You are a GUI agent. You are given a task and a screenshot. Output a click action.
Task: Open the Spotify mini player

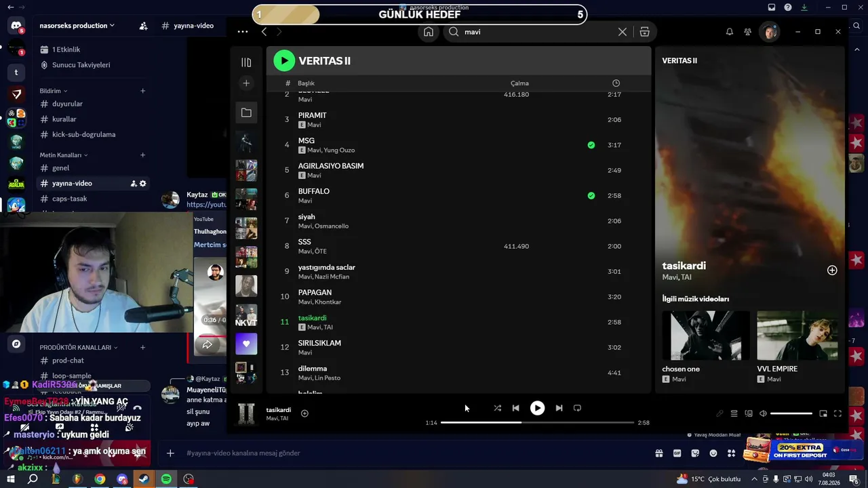click(x=823, y=413)
